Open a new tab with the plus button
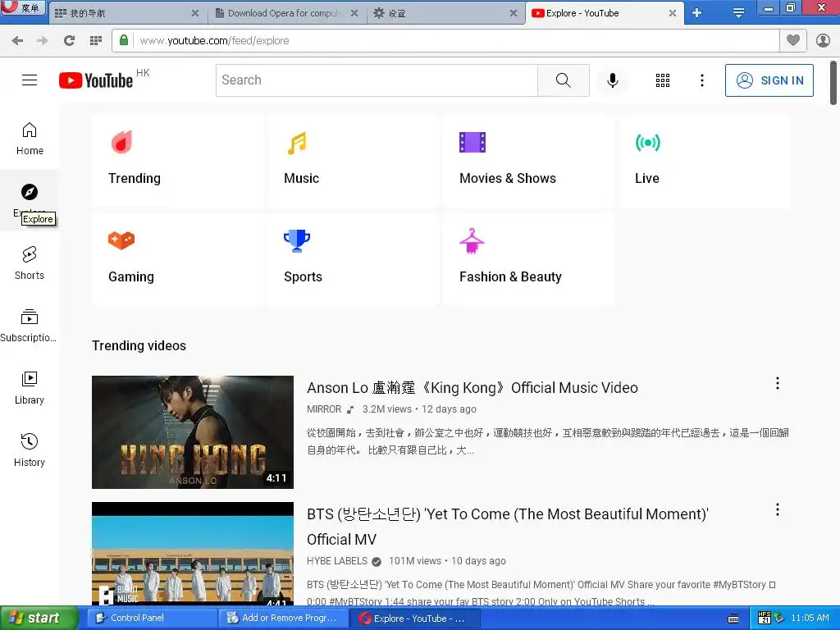Viewport: 840px width, 630px height. click(x=696, y=13)
